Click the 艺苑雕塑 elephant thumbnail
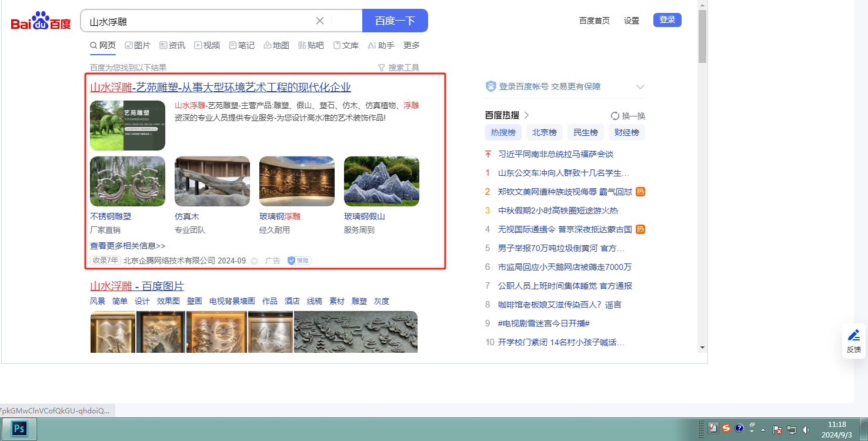 pyautogui.click(x=128, y=126)
